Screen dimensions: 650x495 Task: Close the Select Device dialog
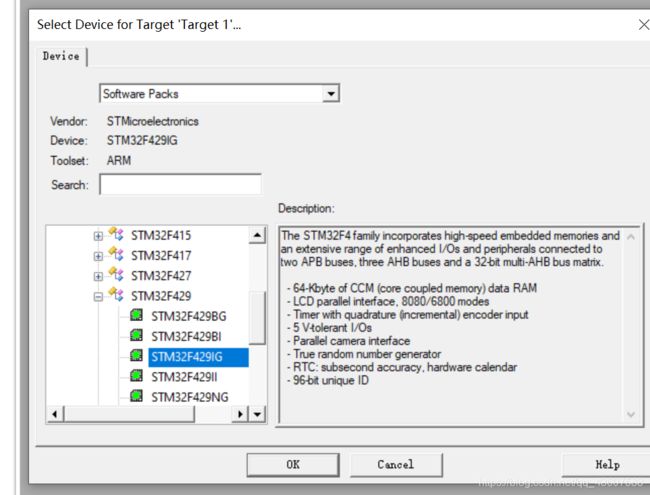click(x=643, y=25)
